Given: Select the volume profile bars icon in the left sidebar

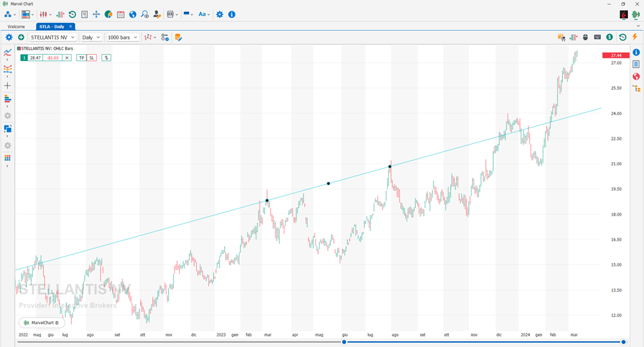Looking at the screenshot, I should coord(7,99).
